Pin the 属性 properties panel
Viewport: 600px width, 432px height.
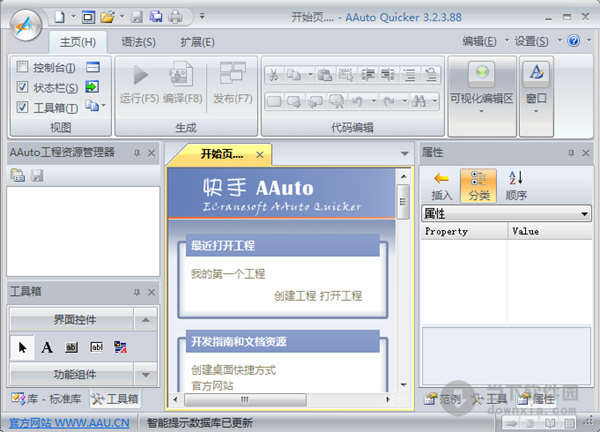click(571, 153)
